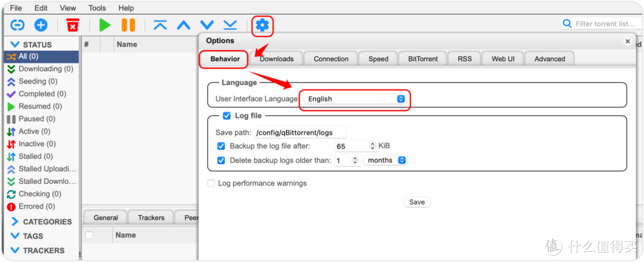Click the Save button
Viewport: 644px width, 262px height.
tap(417, 202)
